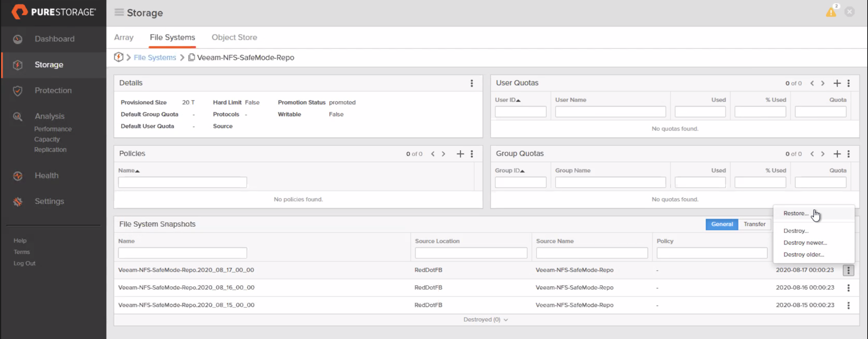This screenshot has height=339, width=868.
Task: Open the User Quotas kebab menu
Action: click(848, 83)
